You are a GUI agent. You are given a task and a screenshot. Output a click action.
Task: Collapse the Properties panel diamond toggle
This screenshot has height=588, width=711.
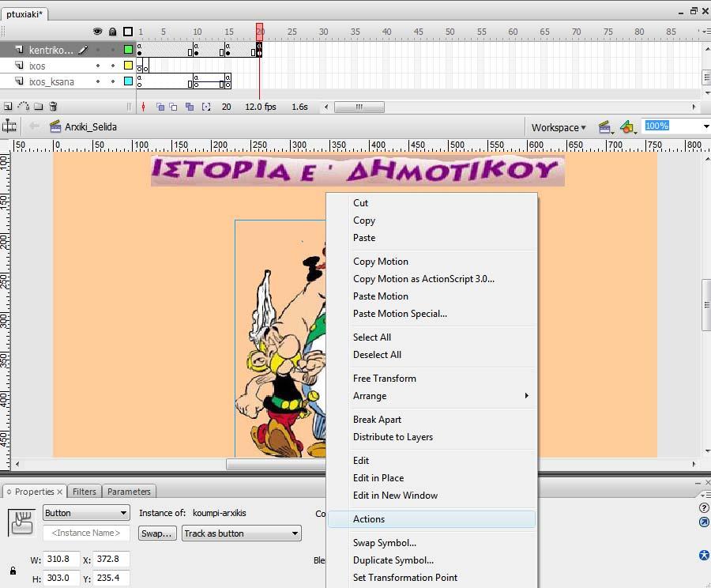pos(9,492)
